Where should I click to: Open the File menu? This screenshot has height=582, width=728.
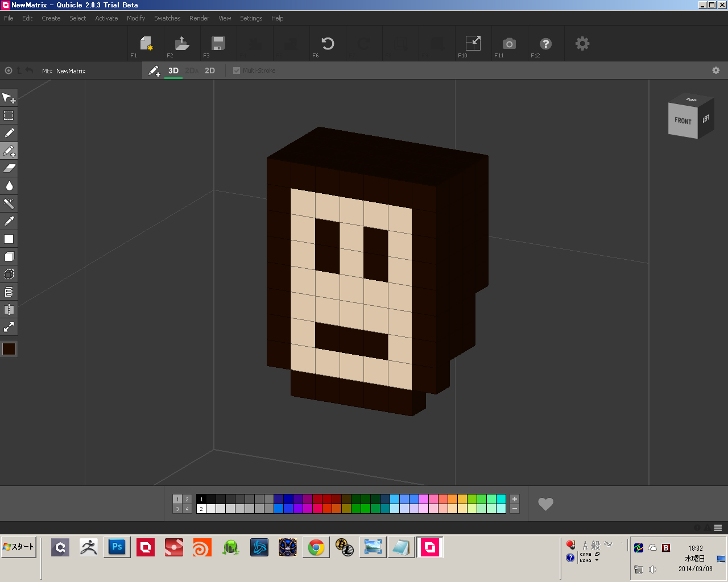pyautogui.click(x=9, y=18)
